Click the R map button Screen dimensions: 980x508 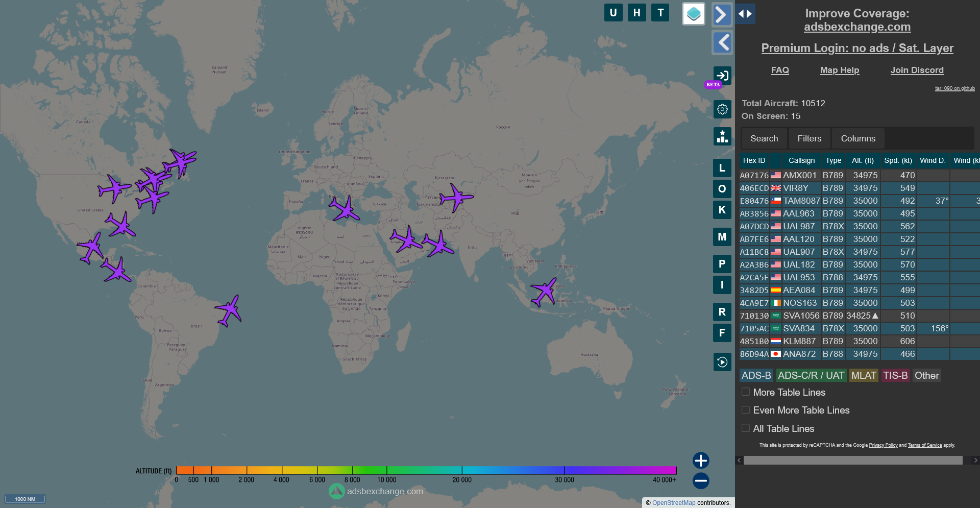722,312
